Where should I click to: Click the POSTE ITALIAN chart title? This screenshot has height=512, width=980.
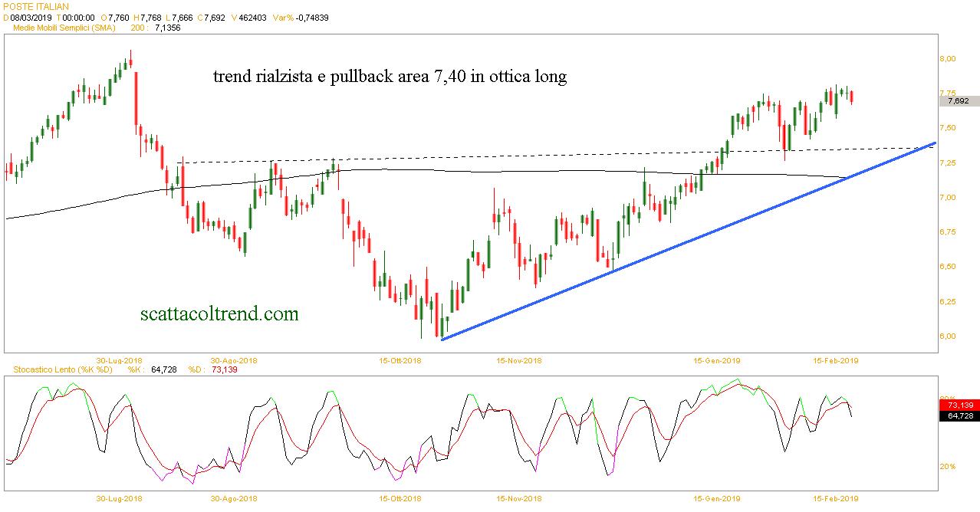click(36, 6)
